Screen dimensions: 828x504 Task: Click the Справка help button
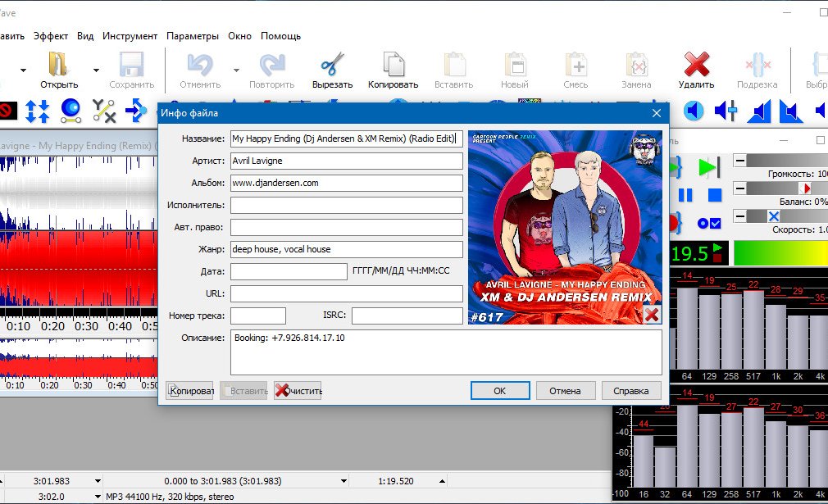point(631,391)
